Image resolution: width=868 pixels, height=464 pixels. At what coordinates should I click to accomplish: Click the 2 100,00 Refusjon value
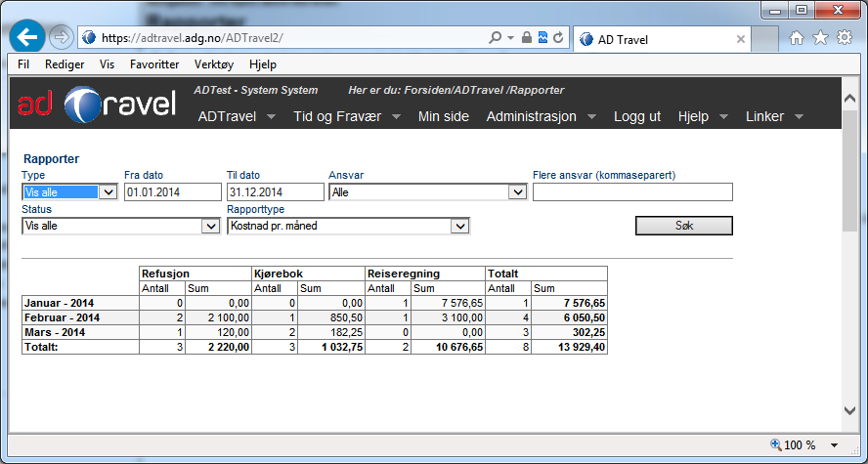click(x=230, y=318)
